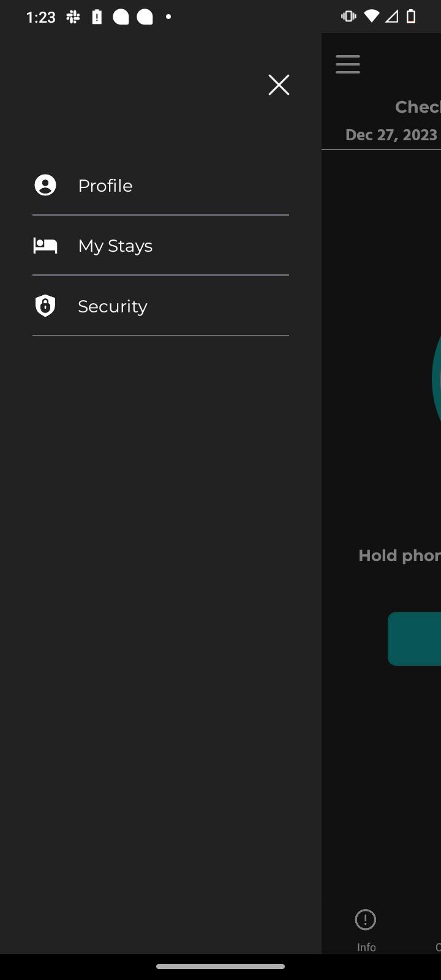
Task: Tap the Check-in header text
Action: (x=418, y=107)
